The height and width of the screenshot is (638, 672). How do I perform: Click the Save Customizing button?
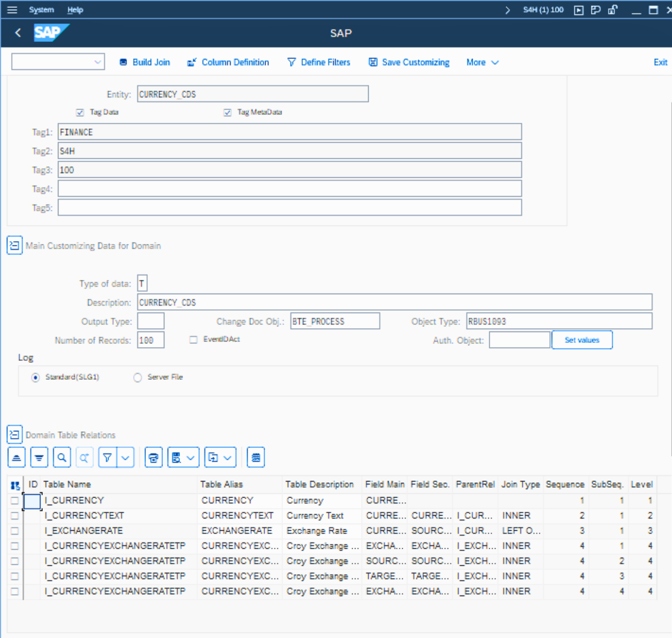[x=409, y=62]
